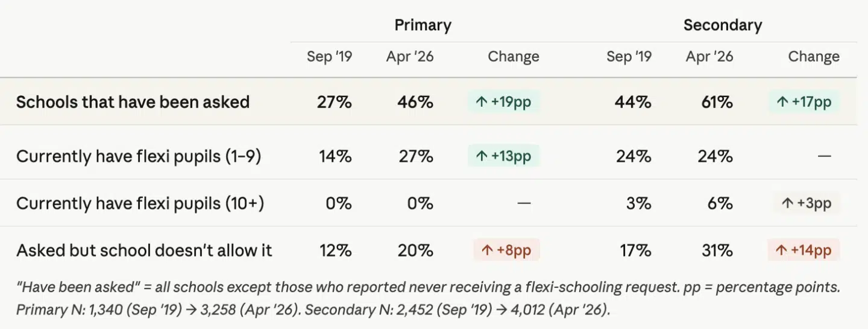
Task: Click the Primary Sep '19 column header
Action: 329,57
